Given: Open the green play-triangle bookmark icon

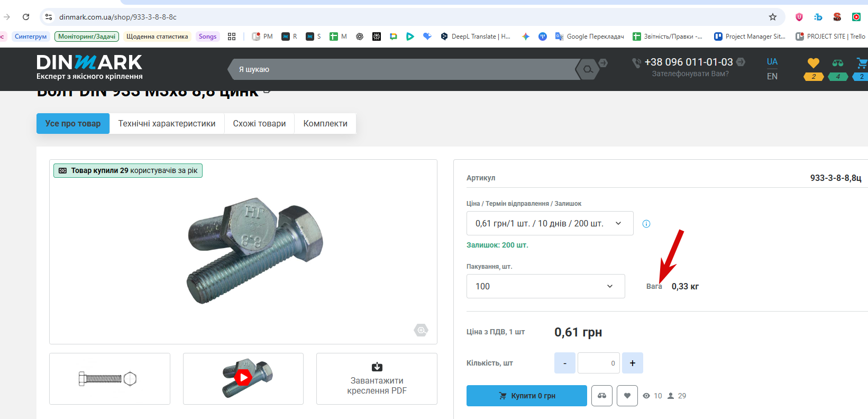Looking at the screenshot, I should tap(410, 37).
